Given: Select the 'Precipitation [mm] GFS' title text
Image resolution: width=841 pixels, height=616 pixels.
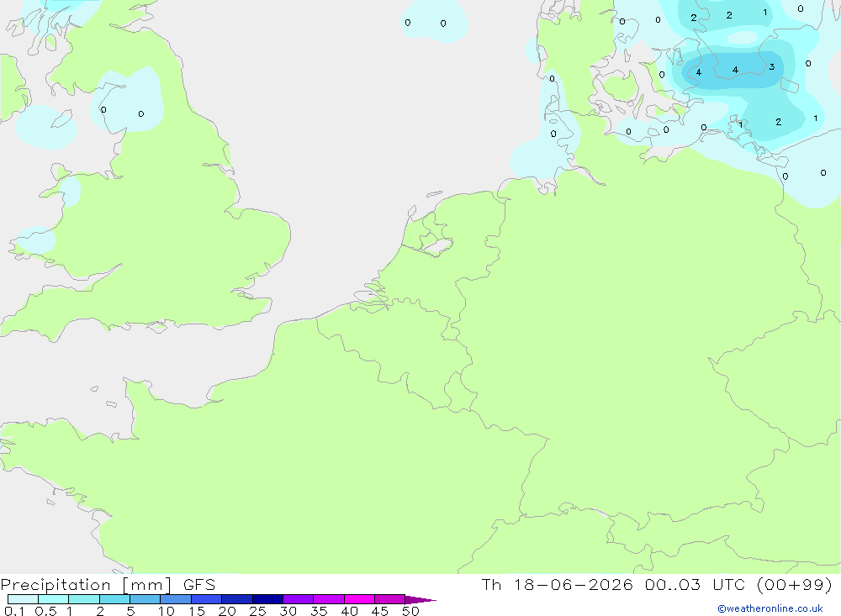Looking at the screenshot, I should pos(108,585).
